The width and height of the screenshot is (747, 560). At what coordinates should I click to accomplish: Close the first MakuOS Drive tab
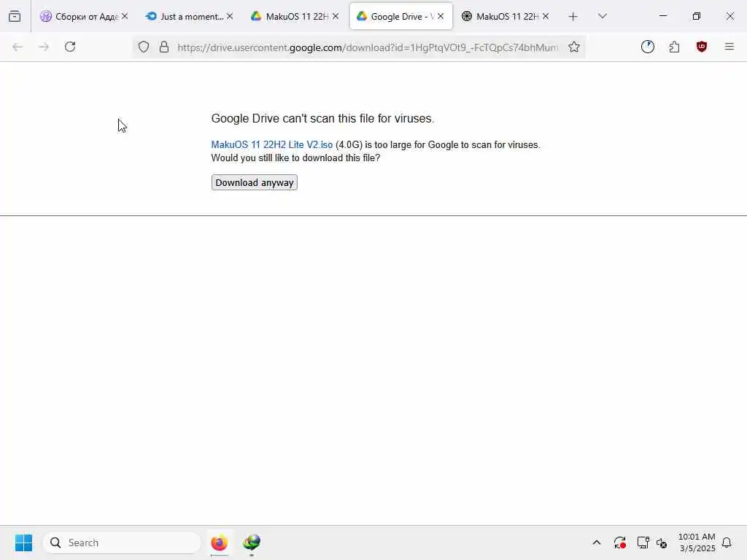tap(336, 16)
